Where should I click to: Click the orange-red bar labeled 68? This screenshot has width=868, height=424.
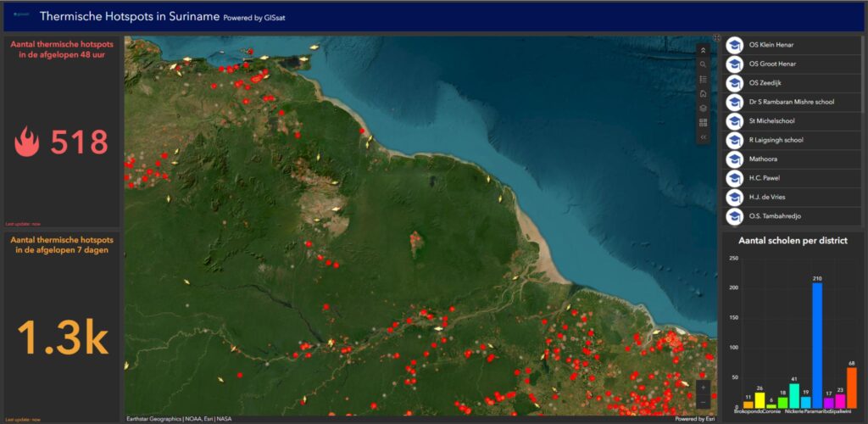click(x=851, y=388)
